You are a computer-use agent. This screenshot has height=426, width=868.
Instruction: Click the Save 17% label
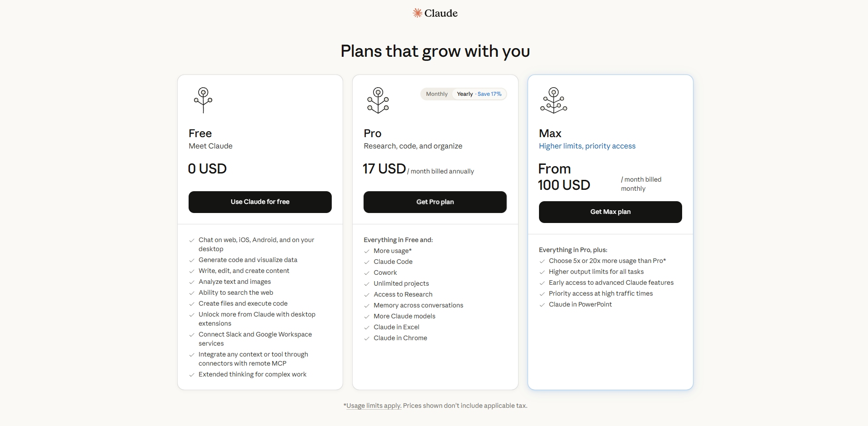tap(489, 94)
